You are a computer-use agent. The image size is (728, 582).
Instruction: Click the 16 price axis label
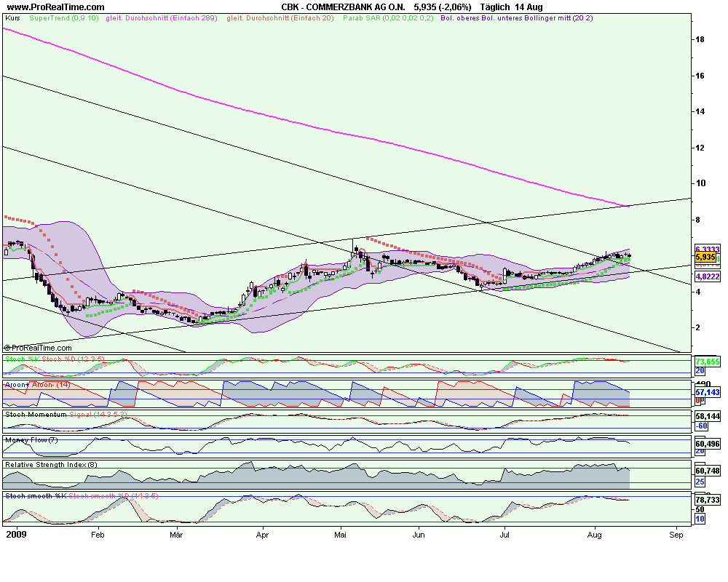click(x=699, y=76)
